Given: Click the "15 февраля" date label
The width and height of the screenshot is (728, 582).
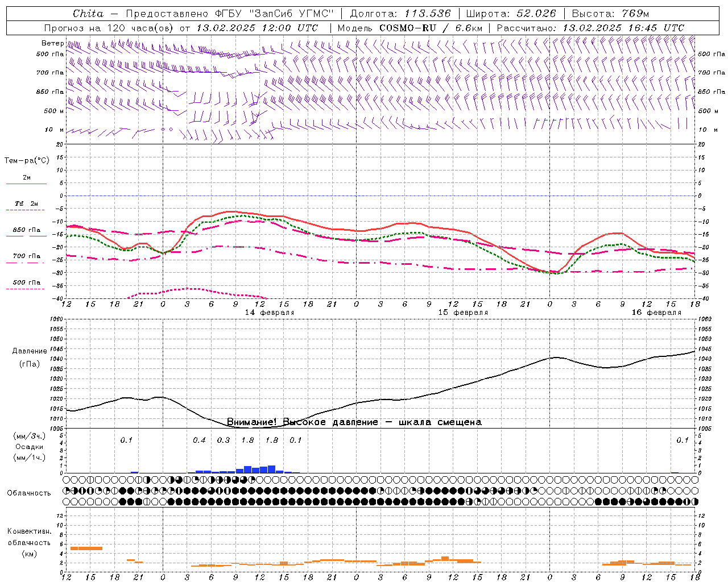Looking at the screenshot, I should click(463, 313).
